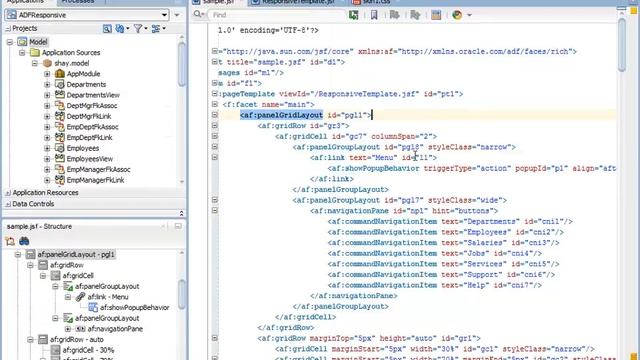The height and width of the screenshot is (360, 640).
Task: Select af:gridCell - 30% in Structure
Action: pos(88,350)
